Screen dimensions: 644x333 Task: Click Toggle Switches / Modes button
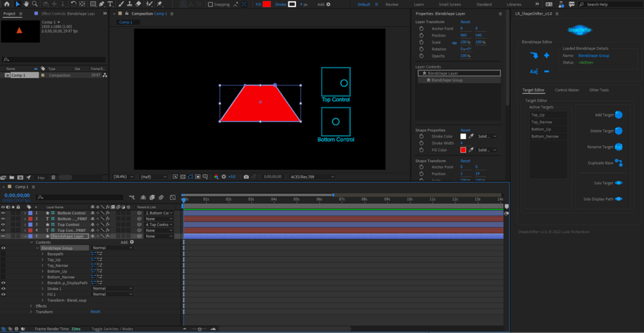click(x=112, y=329)
